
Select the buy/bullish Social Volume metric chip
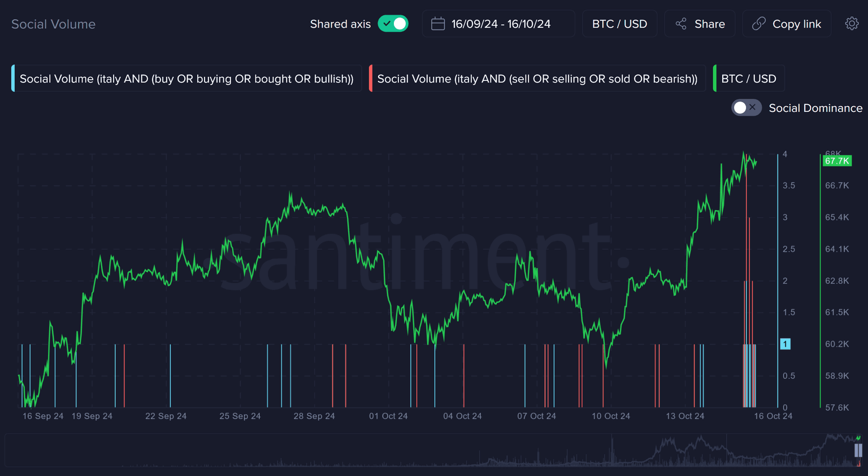tap(186, 78)
